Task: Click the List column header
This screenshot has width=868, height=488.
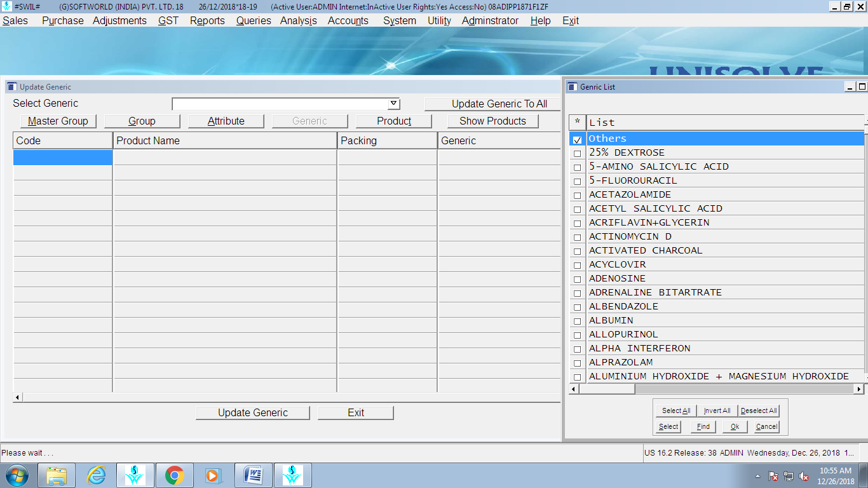Action: [725, 122]
